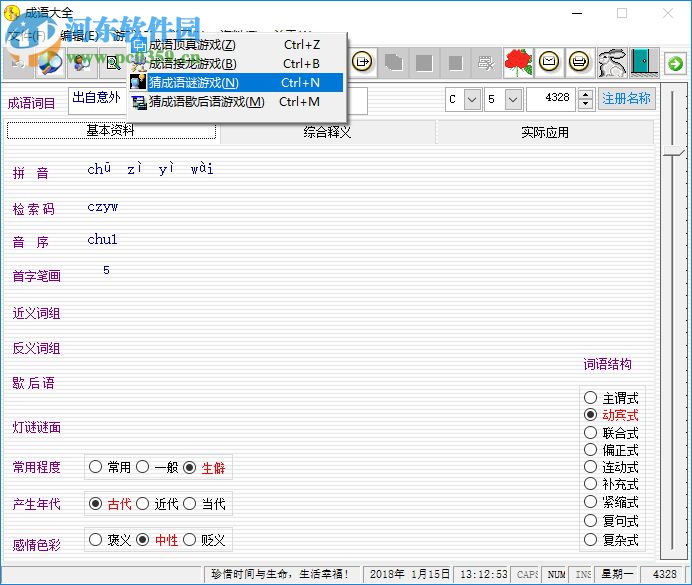This screenshot has height=585, width=692.
Task: Choose 猜成语歇后语游戏(M) menu entry
Action: click(236, 102)
